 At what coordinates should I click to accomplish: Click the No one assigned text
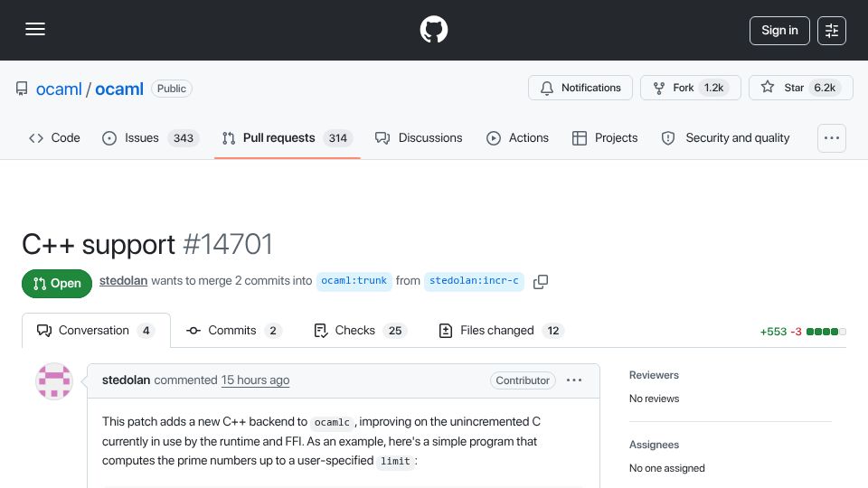click(667, 469)
